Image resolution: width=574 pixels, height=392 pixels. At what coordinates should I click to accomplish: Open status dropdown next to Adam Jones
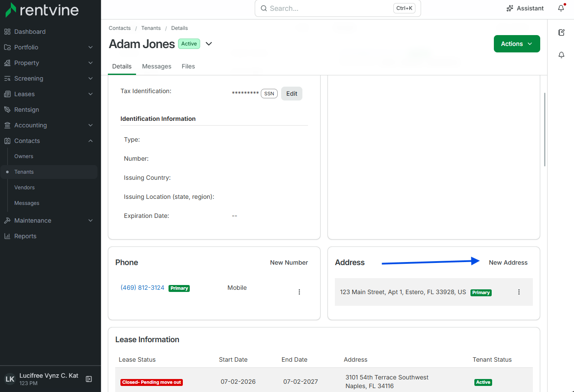209,44
